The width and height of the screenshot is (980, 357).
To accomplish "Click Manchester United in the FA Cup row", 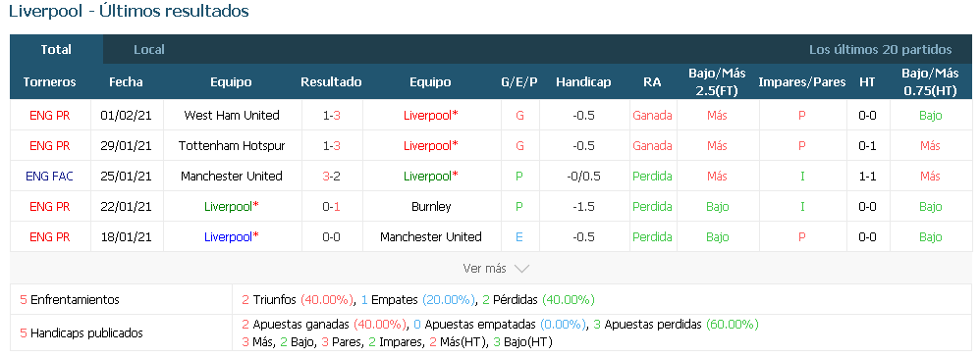I will click(232, 176).
